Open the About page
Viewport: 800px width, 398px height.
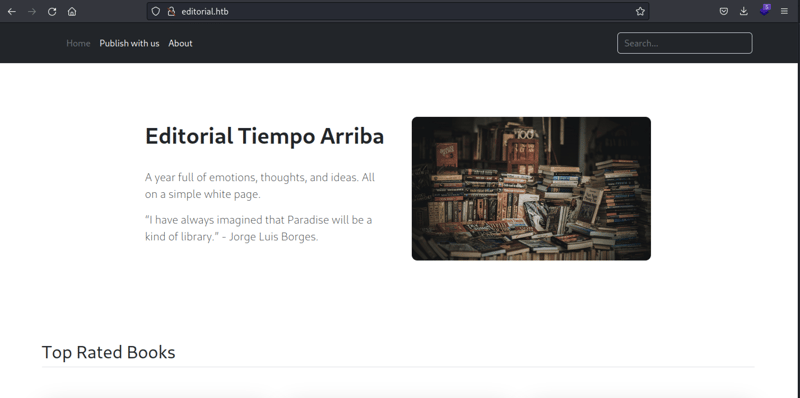coord(180,43)
